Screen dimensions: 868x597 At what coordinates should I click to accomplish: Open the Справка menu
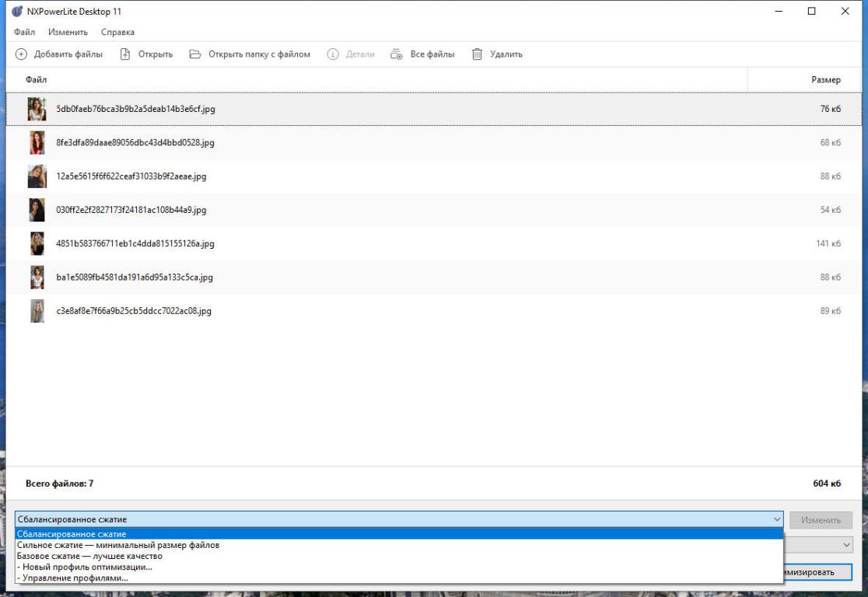[x=117, y=32]
